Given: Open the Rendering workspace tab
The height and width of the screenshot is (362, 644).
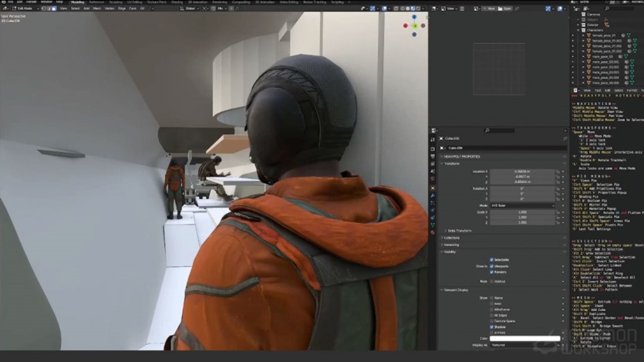Looking at the screenshot, I should 219,2.
